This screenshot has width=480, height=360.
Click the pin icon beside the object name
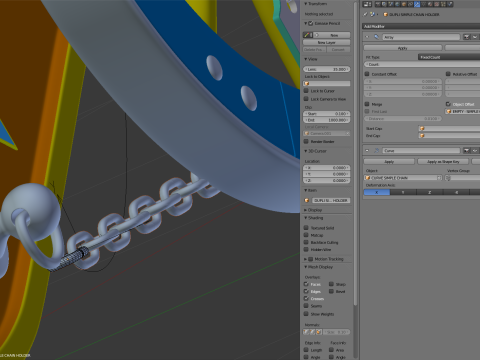pos(365,14)
